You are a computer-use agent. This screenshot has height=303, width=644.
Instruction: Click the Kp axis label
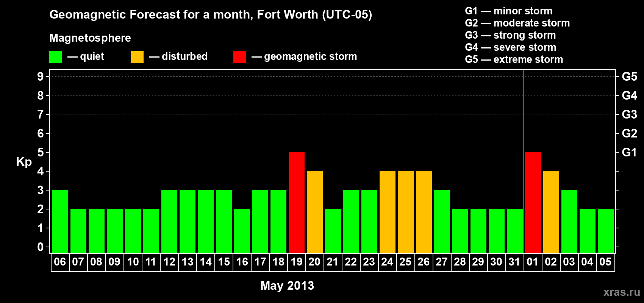click(x=24, y=162)
